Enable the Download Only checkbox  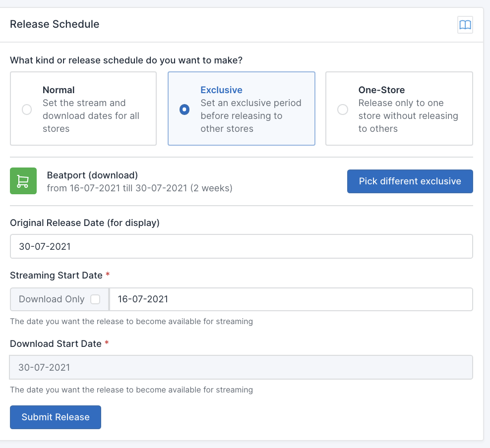[x=95, y=299]
